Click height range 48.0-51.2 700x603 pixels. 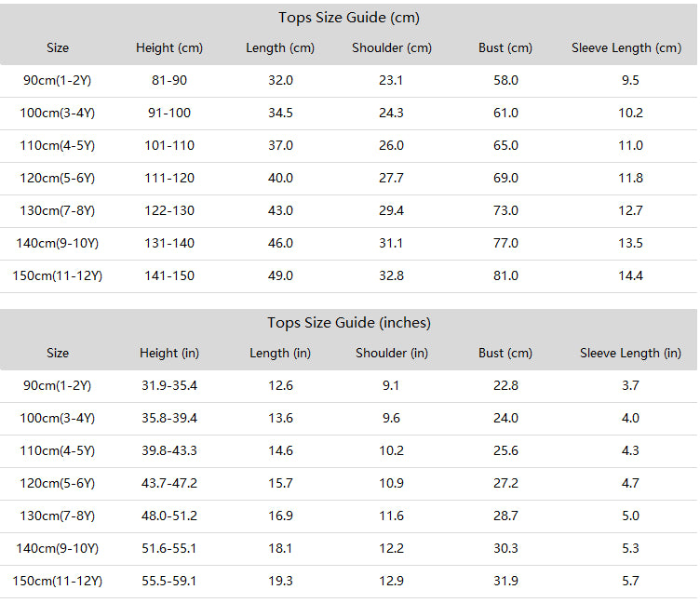pos(169,516)
